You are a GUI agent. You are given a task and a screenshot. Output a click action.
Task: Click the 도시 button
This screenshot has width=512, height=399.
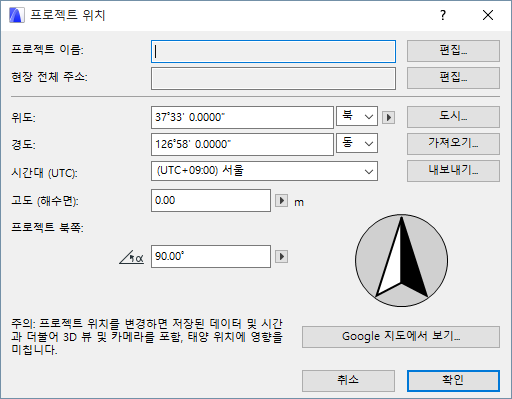453,117
